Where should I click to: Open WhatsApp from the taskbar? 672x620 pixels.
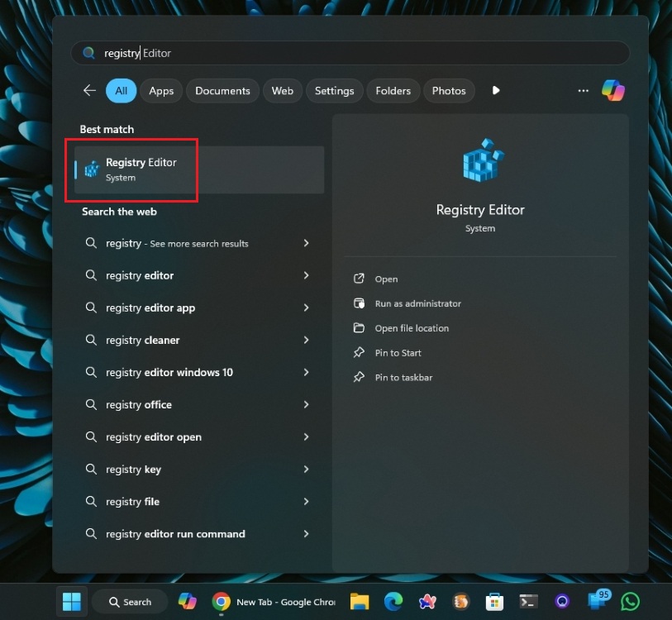tap(630, 602)
